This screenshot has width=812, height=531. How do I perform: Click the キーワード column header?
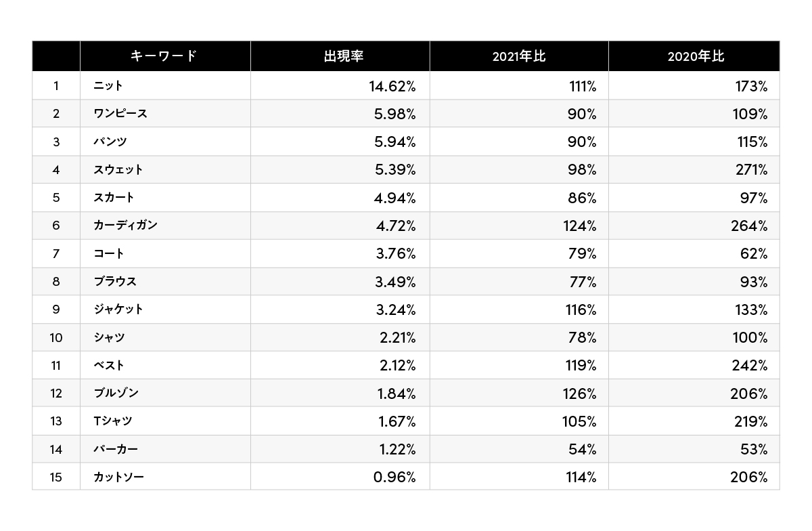164,56
